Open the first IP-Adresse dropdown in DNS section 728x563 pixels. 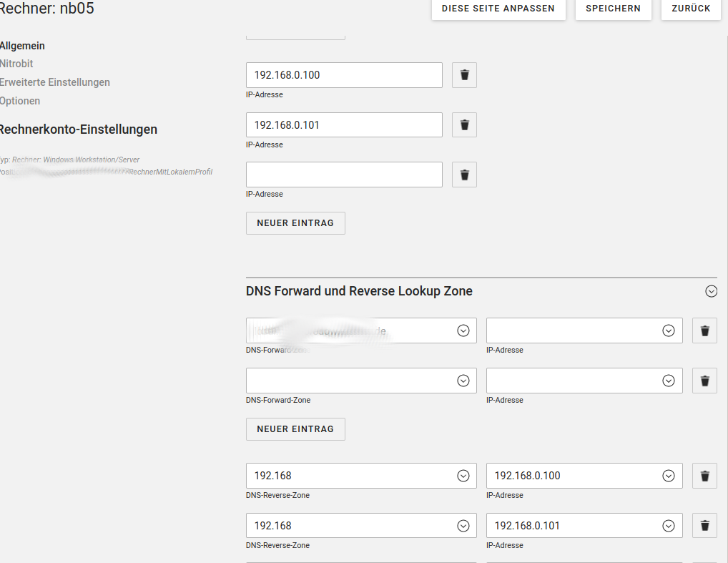pyautogui.click(x=668, y=330)
